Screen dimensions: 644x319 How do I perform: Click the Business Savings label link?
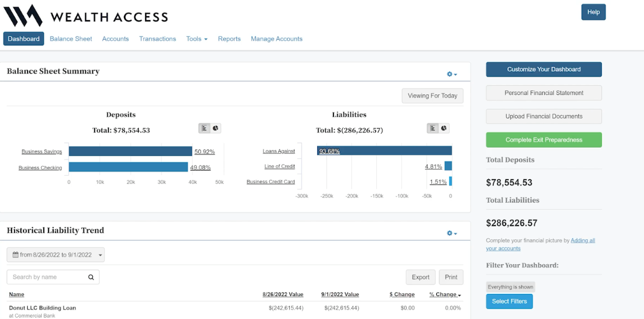point(42,152)
